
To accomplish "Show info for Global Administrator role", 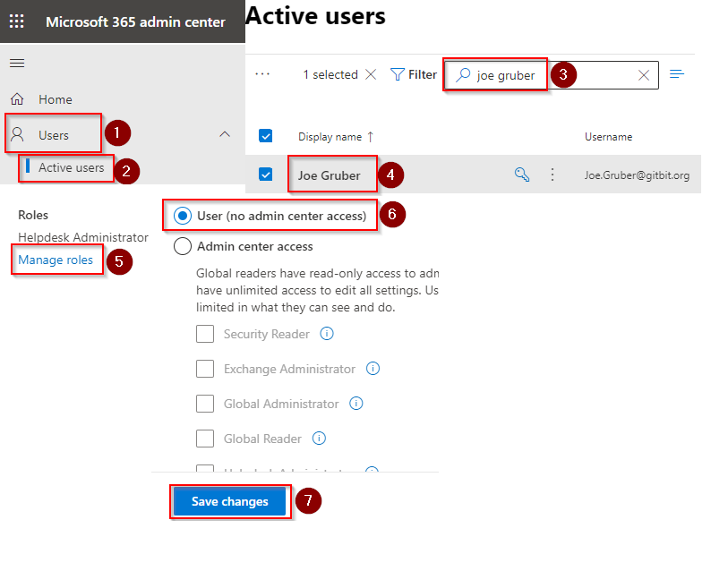I will pos(356,404).
